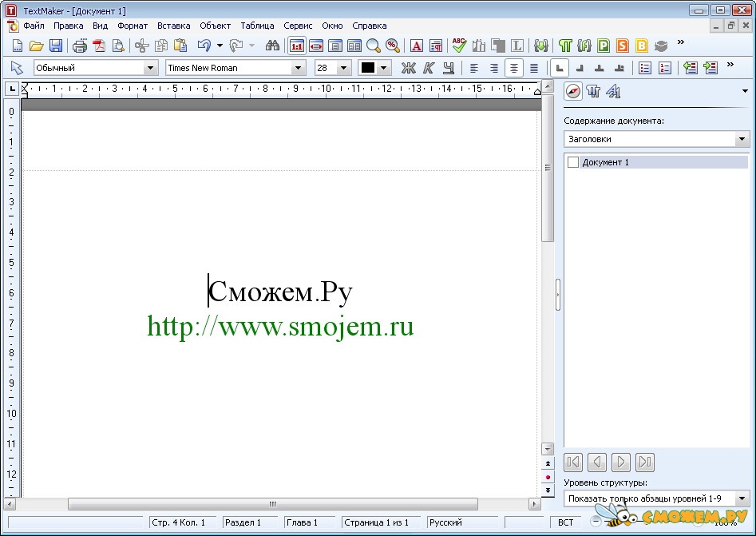Cut the selection with the scissors icon
Viewport: 756px width, 536px height.
142,46
